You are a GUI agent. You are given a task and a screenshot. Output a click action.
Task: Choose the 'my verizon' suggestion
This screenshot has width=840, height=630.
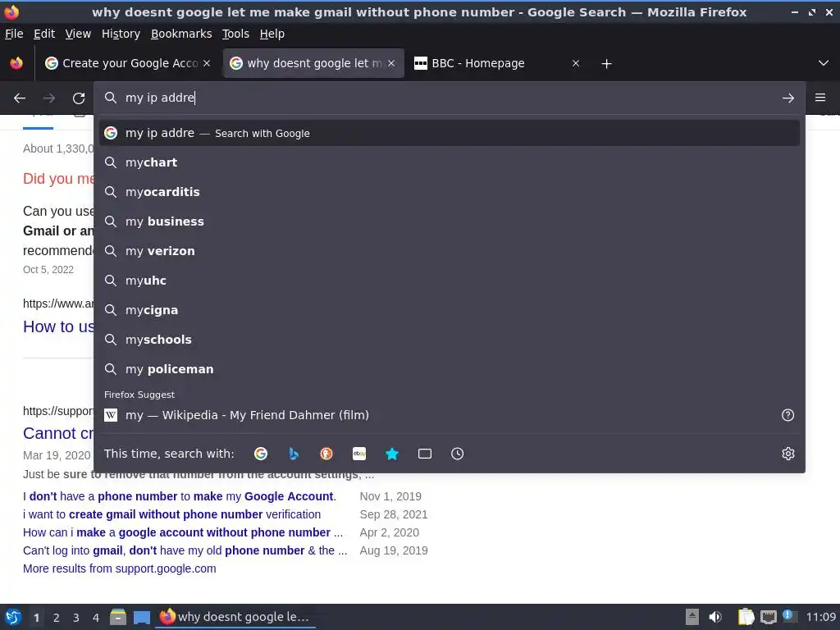[x=449, y=251]
